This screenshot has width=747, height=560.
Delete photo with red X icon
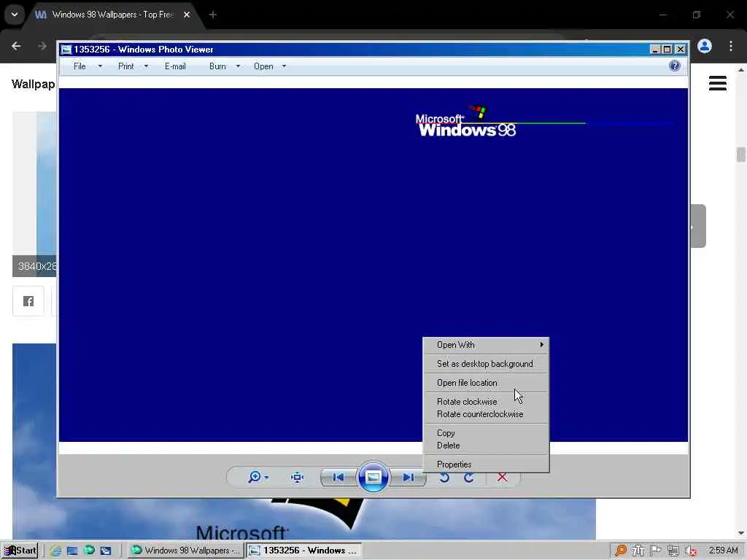[502, 477]
